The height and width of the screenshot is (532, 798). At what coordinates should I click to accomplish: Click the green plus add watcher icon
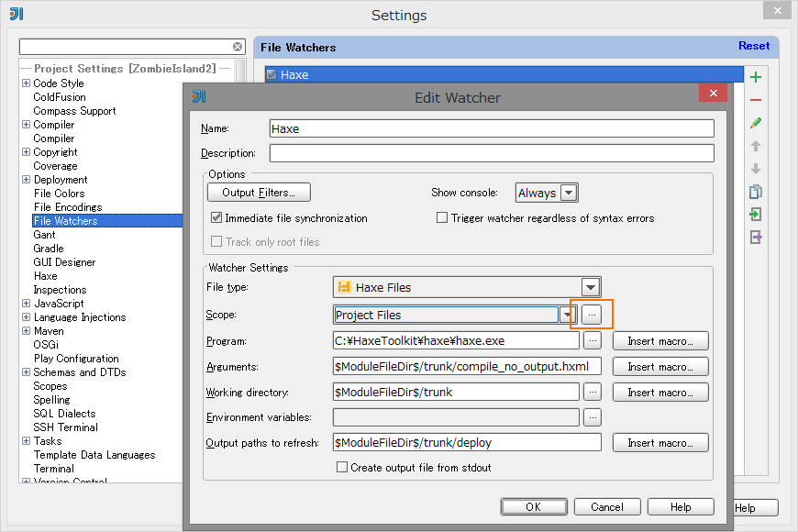coord(756,77)
